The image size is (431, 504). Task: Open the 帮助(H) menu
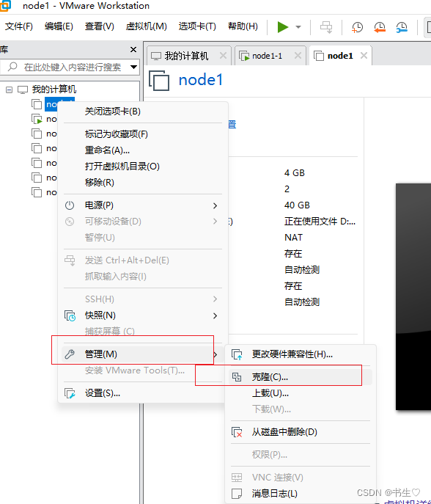[x=243, y=26]
